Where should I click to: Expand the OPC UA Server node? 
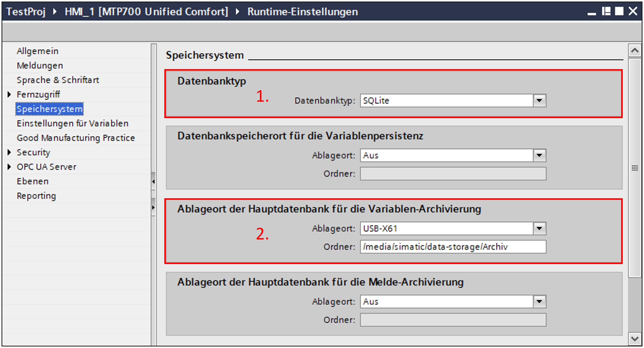pyautogui.click(x=9, y=167)
